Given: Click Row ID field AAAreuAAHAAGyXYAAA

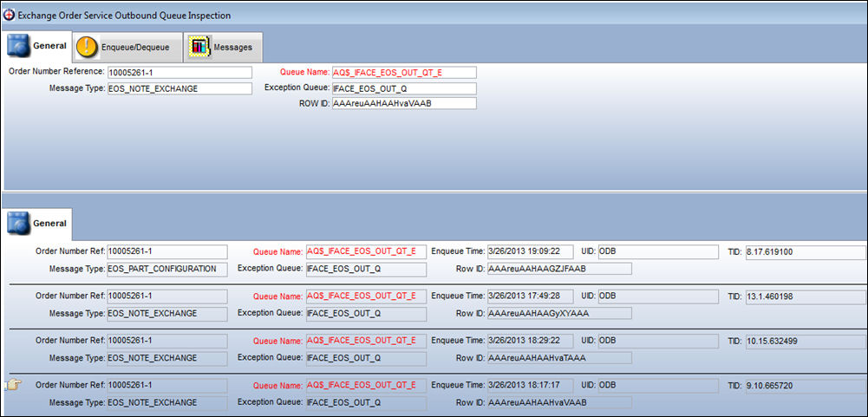Looking at the screenshot, I should coord(559,314).
